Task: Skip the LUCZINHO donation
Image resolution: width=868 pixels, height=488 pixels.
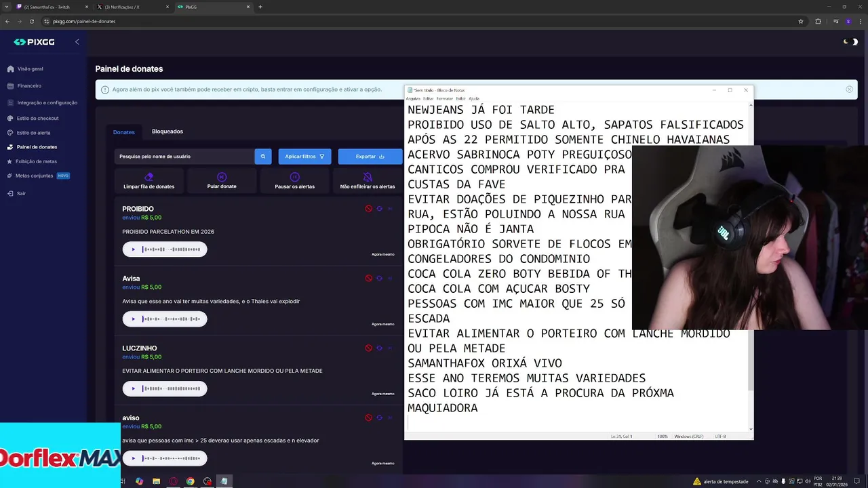Action: 390,348
